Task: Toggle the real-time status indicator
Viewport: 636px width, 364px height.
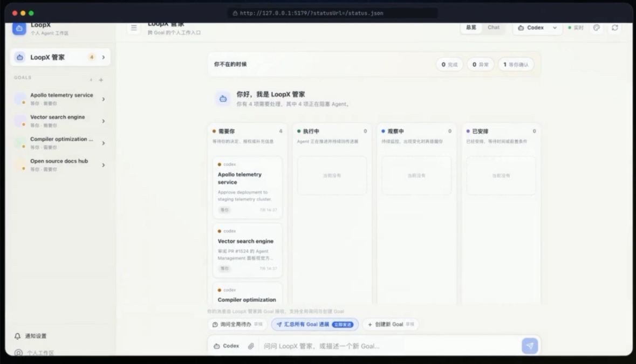Action: point(576,28)
